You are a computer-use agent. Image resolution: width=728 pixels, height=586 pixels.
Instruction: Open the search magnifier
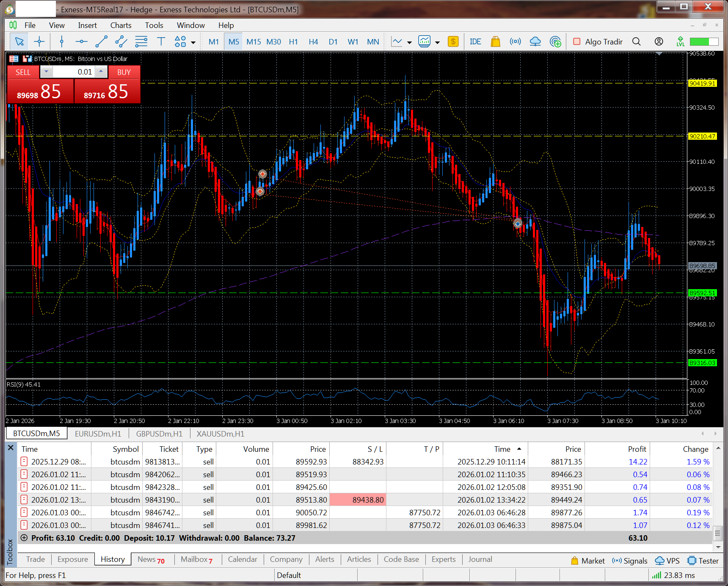pyautogui.click(x=636, y=41)
